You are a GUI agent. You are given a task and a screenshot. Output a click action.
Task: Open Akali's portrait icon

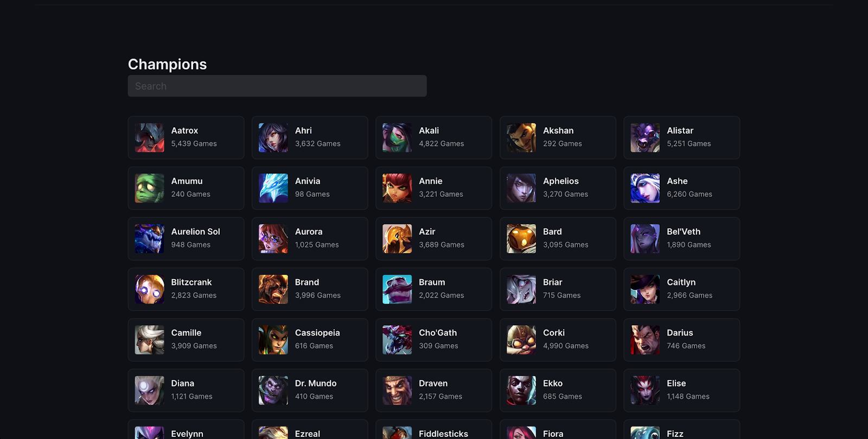397,138
